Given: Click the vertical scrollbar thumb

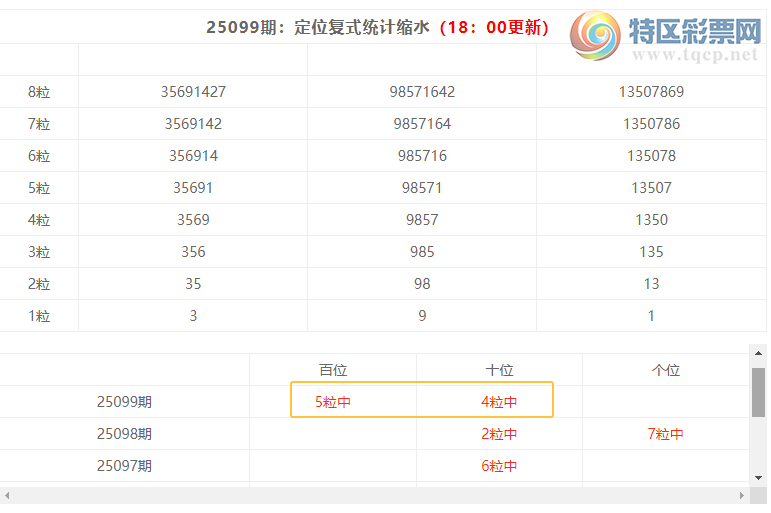Looking at the screenshot, I should (x=758, y=392).
